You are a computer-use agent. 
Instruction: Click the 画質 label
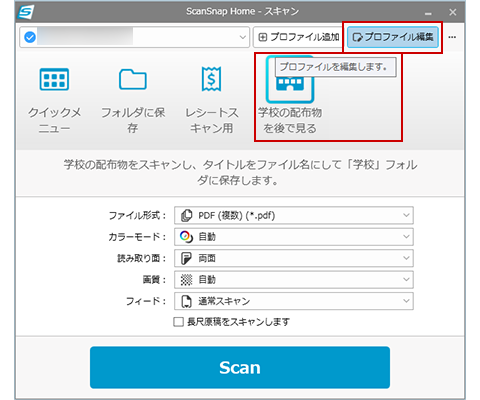click(154, 280)
